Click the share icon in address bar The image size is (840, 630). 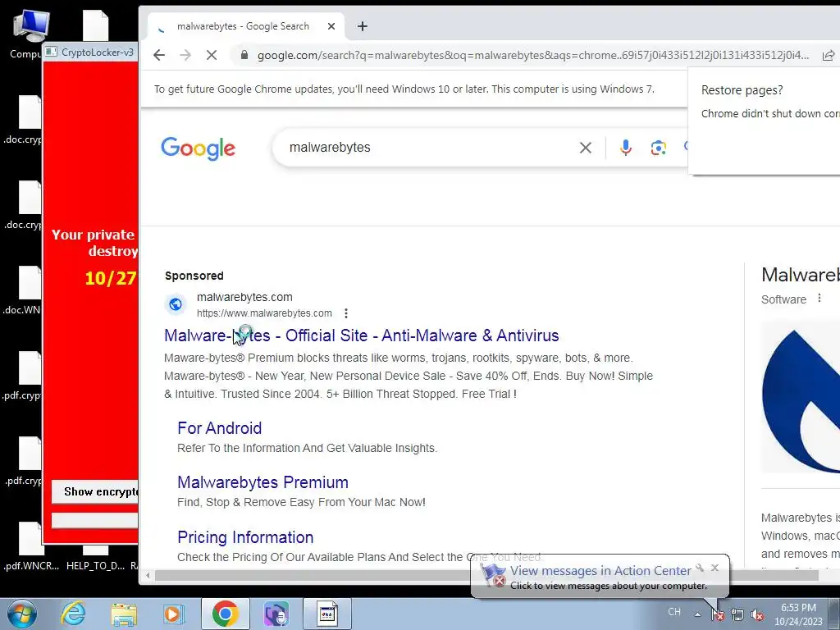click(x=829, y=55)
